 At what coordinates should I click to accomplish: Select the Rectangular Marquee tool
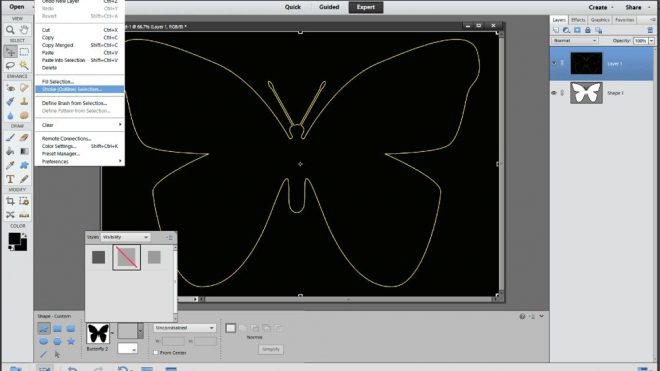click(24, 52)
